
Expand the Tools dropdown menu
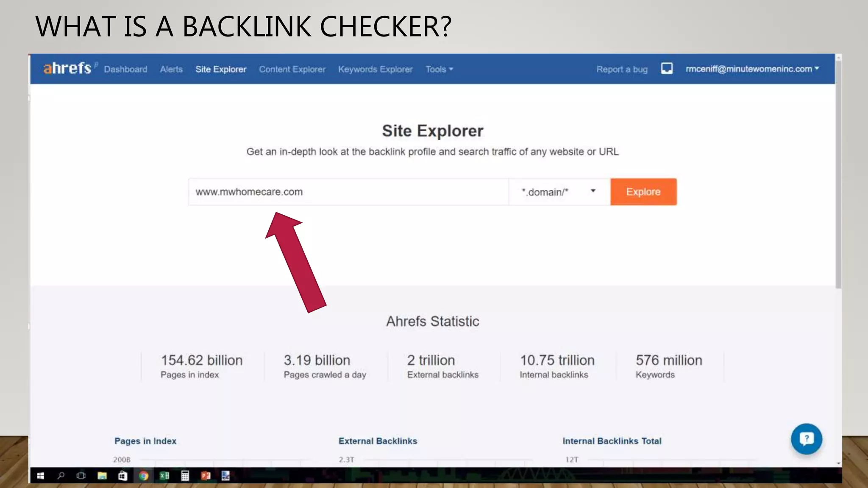pos(439,69)
